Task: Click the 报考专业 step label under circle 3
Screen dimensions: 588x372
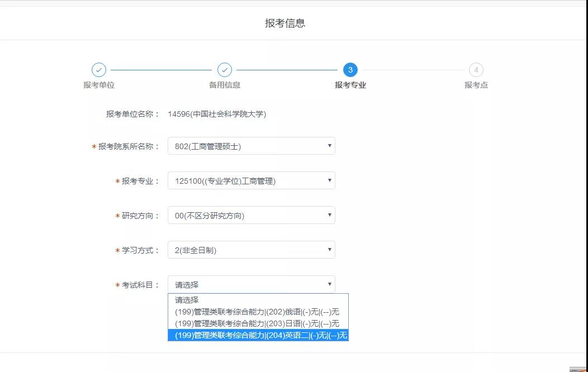Action: pos(350,85)
